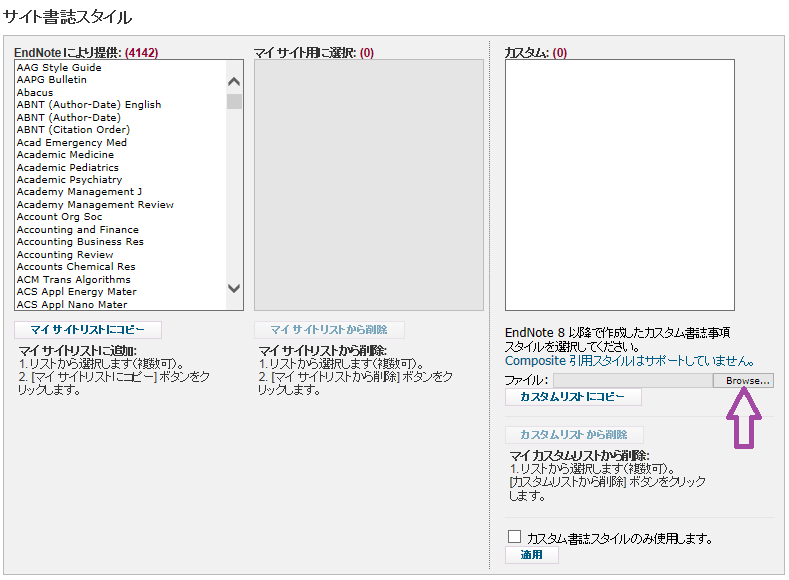Select the 'ABNT (Author-Date)' style without English
Image resolution: width=789 pixels, height=580 pixels.
[x=69, y=117]
